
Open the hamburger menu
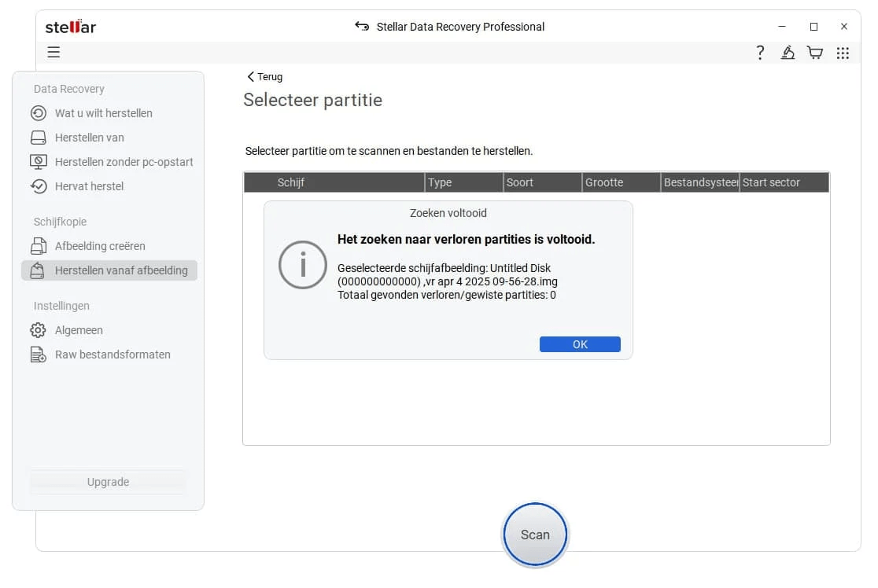[53, 53]
